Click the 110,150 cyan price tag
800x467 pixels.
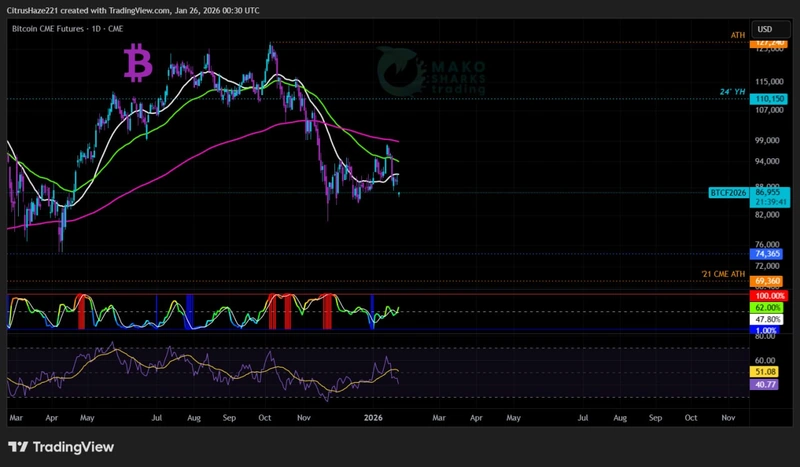(x=767, y=100)
